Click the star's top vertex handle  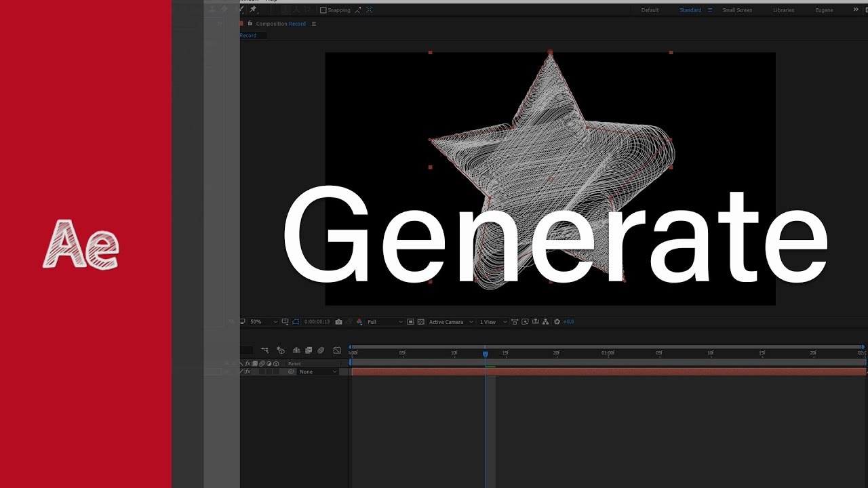[550, 52]
